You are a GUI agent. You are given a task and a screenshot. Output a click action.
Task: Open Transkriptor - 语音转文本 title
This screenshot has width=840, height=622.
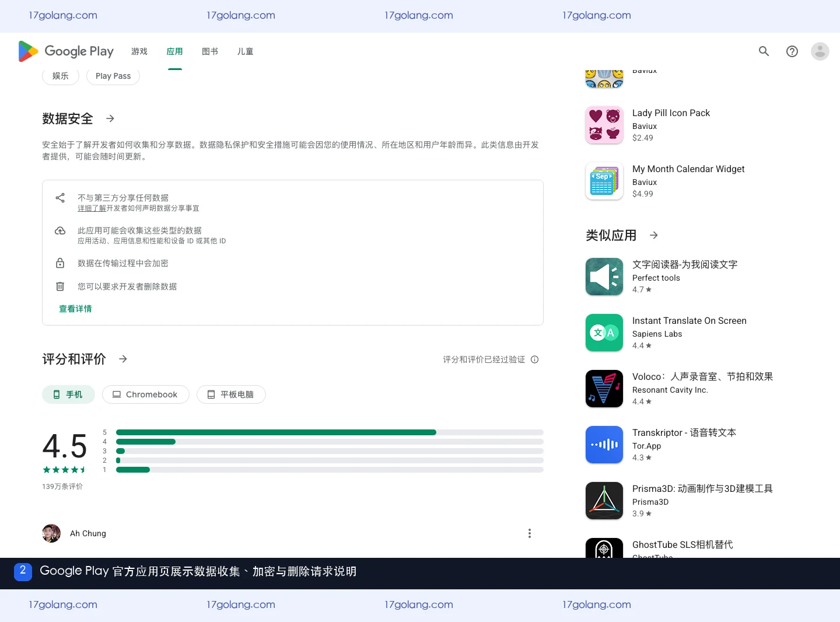[x=684, y=432]
